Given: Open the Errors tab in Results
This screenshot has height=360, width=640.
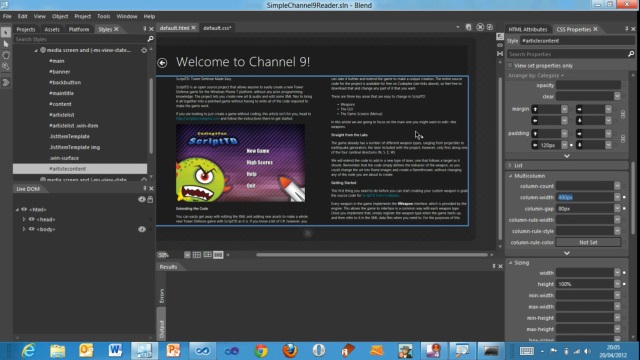Looking at the screenshot, I should click(x=162, y=296).
